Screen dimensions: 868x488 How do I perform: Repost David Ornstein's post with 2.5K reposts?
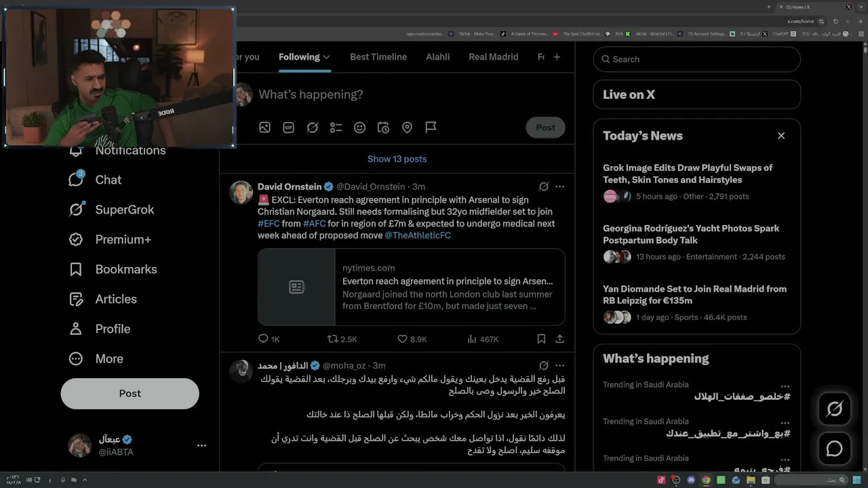tap(342, 339)
